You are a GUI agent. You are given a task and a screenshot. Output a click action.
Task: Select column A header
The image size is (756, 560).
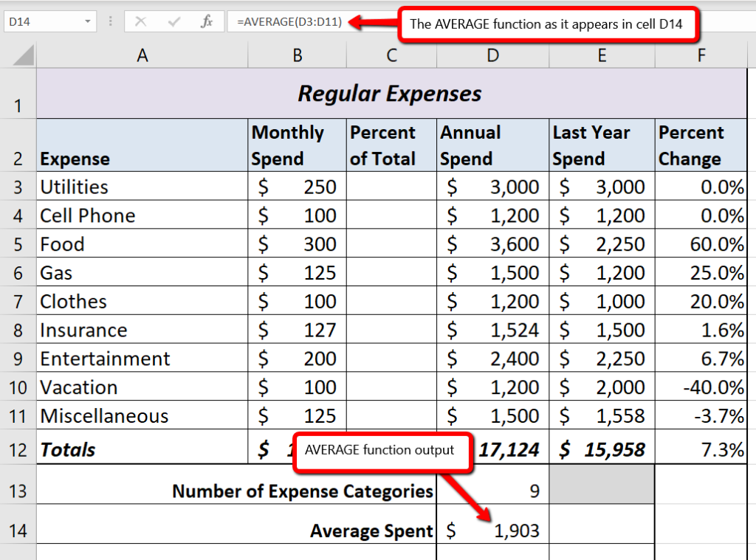pos(142,55)
